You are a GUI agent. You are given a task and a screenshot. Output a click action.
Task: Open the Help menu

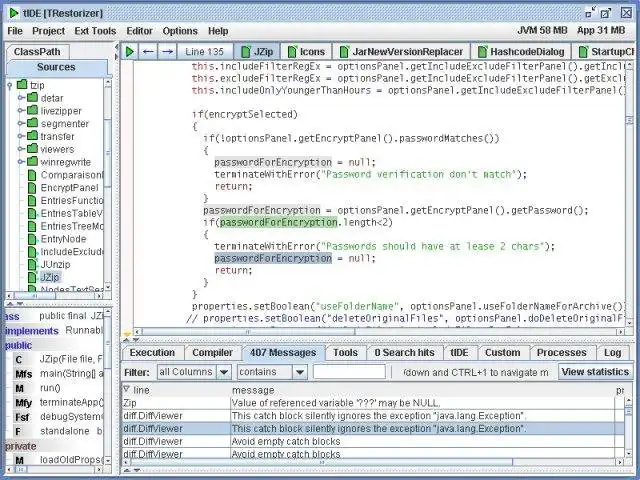[218, 31]
